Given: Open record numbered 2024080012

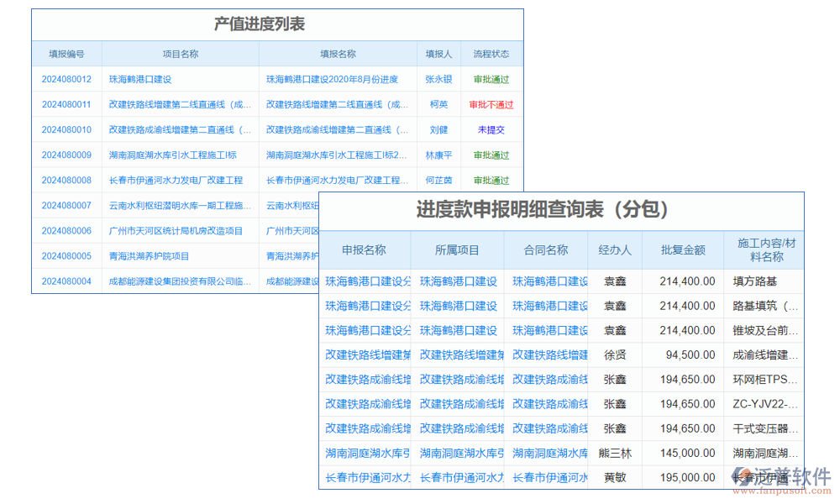Looking at the screenshot, I should click(66, 80).
